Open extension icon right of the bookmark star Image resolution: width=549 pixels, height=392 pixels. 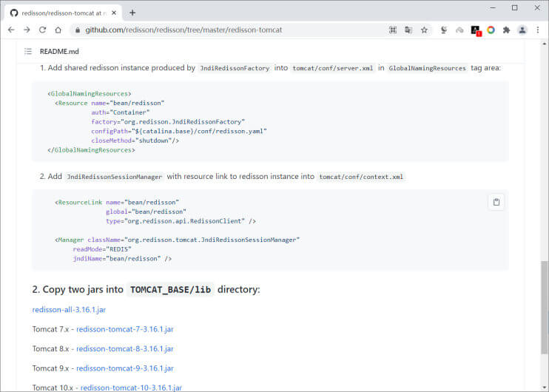(444, 30)
